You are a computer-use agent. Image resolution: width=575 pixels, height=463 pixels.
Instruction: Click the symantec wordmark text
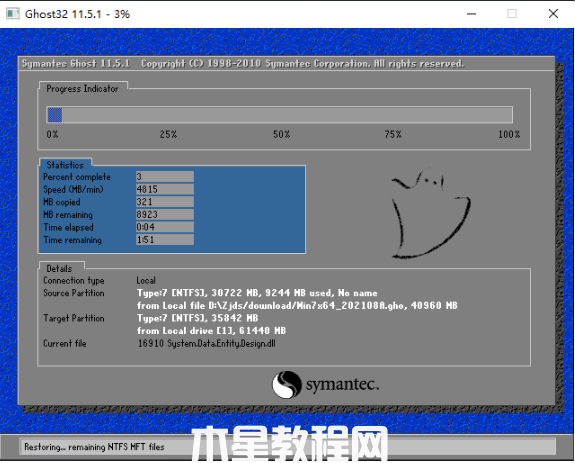(x=342, y=385)
